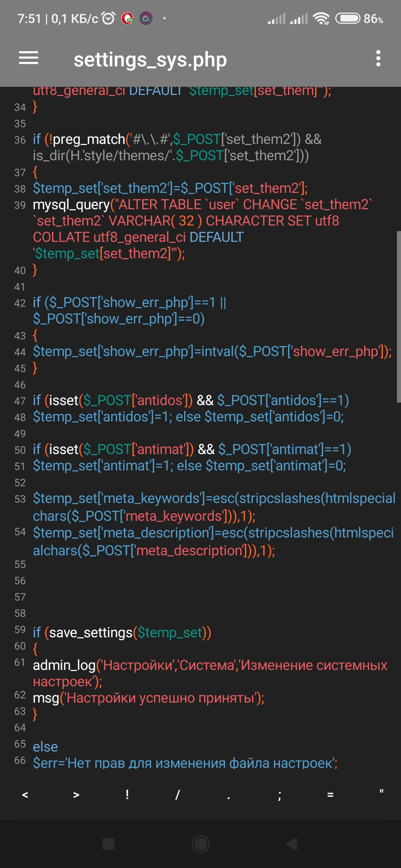Tap the settings_sys.php file title
The width and height of the screenshot is (401, 868).
point(150,59)
